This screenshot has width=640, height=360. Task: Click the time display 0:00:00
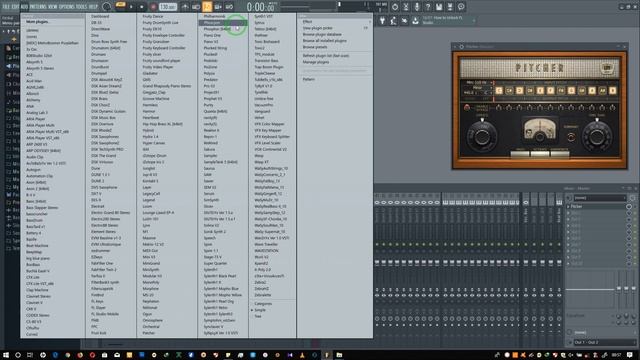click(260, 7)
